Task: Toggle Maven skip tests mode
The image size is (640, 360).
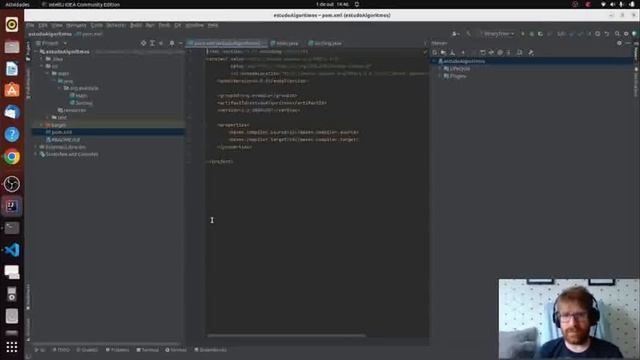Action: pos(500,53)
